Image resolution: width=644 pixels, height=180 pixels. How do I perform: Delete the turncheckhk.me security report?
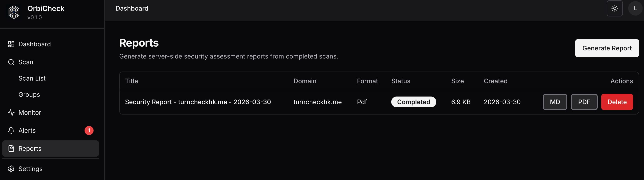click(x=617, y=102)
